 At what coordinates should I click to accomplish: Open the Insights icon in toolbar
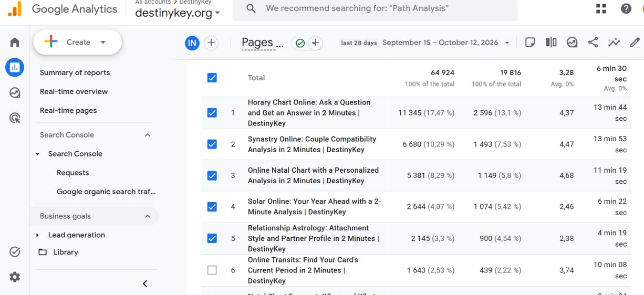pyautogui.click(x=572, y=43)
